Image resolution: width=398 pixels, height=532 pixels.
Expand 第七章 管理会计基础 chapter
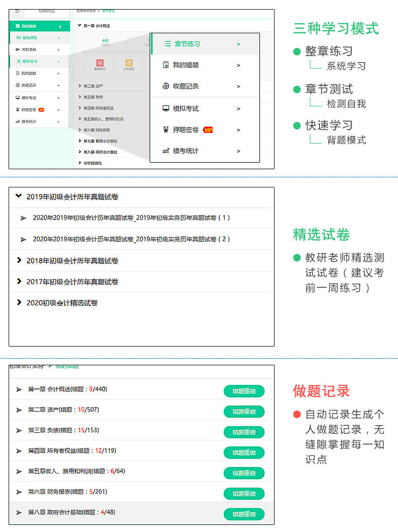click(x=80, y=141)
